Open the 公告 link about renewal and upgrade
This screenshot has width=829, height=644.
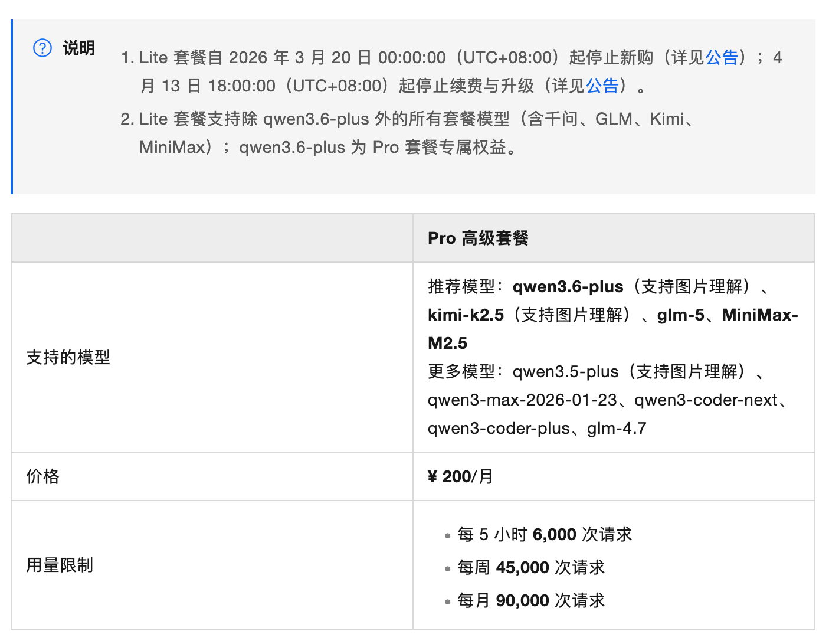602,86
